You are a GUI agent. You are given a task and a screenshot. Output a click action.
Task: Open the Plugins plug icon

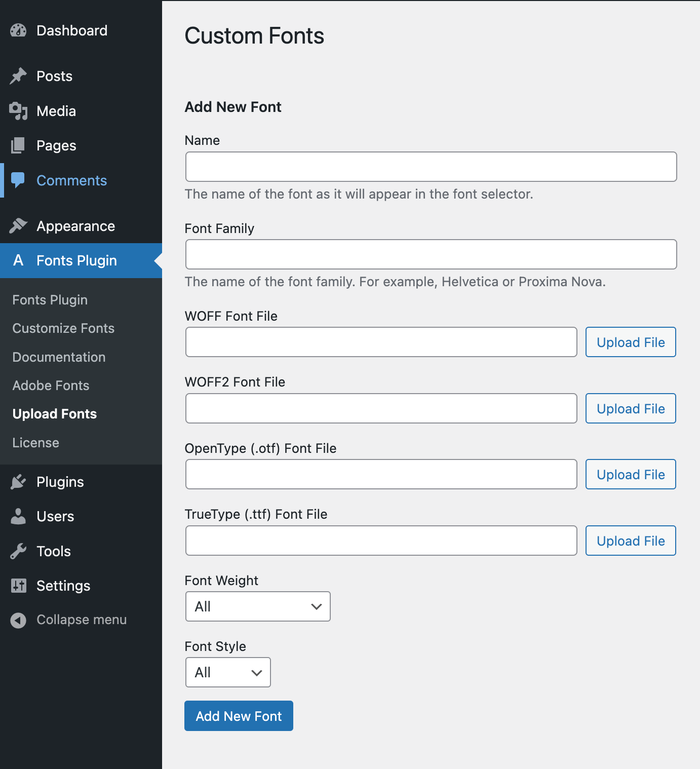tap(18, 481)
